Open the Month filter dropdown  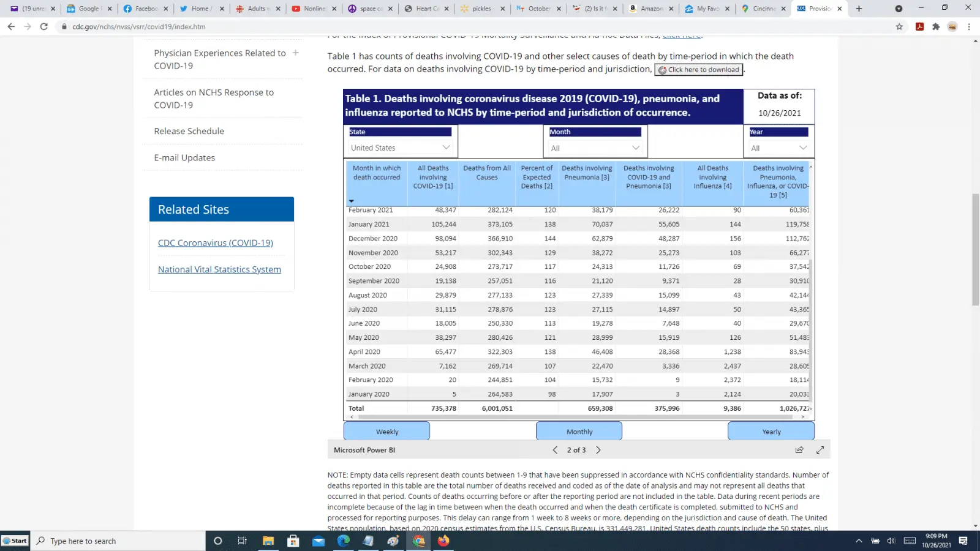pos(594,148)
